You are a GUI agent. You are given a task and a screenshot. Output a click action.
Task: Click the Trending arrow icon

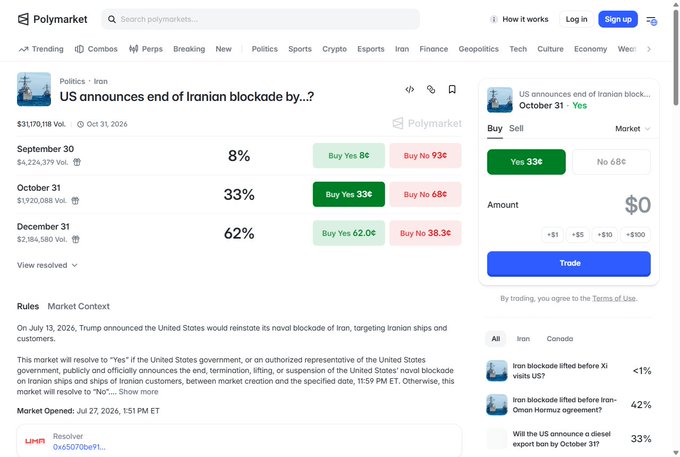[23, 49]
